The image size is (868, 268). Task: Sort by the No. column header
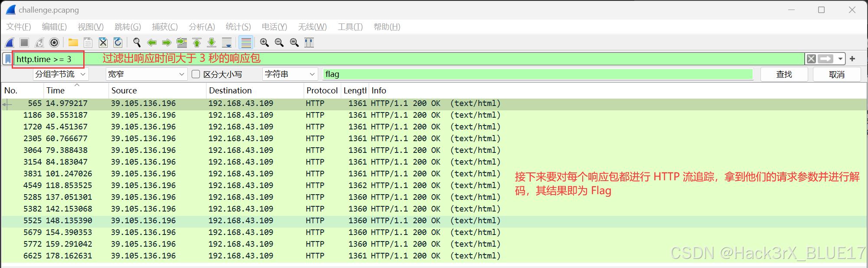tap(23, 90)
